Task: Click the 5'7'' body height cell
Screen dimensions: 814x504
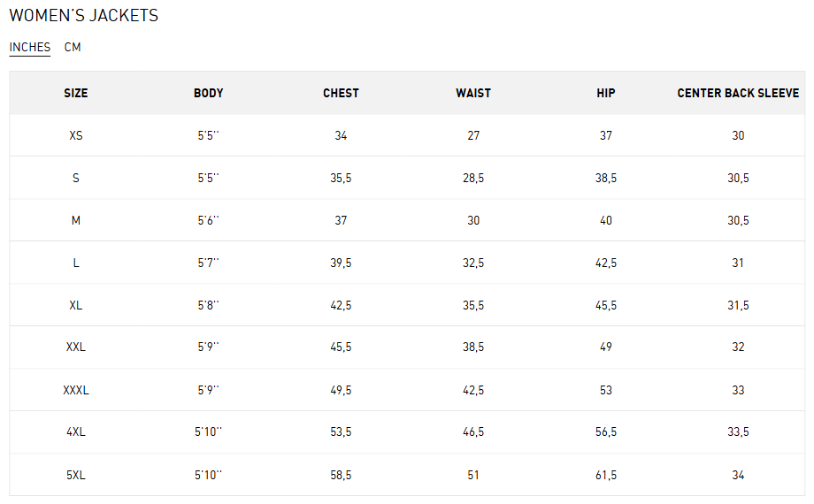Action: pyautogui.click(x=209, y=263)
